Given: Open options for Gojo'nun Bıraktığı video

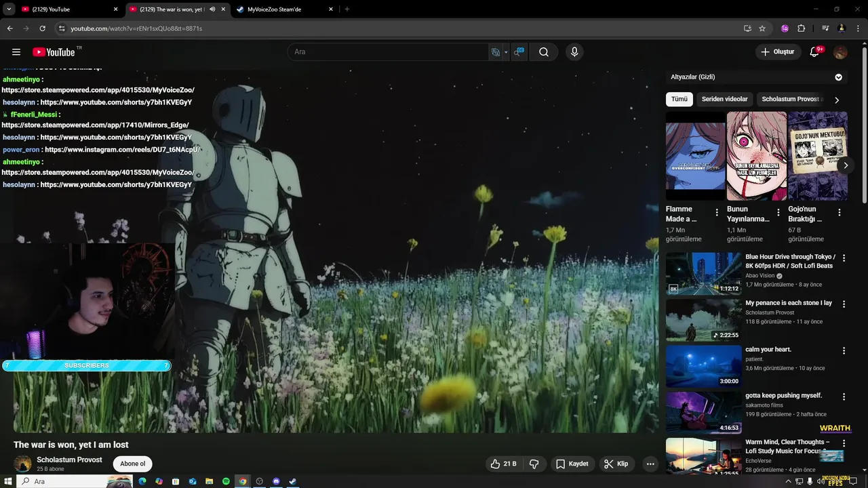Looking at the screenshot, I should coord(839,213).
